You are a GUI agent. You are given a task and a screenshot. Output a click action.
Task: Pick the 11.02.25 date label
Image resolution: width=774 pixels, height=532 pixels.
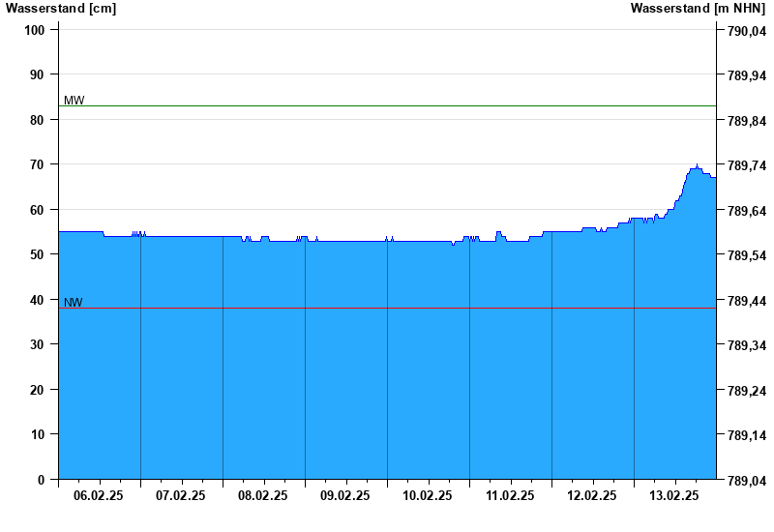point(510,495)
